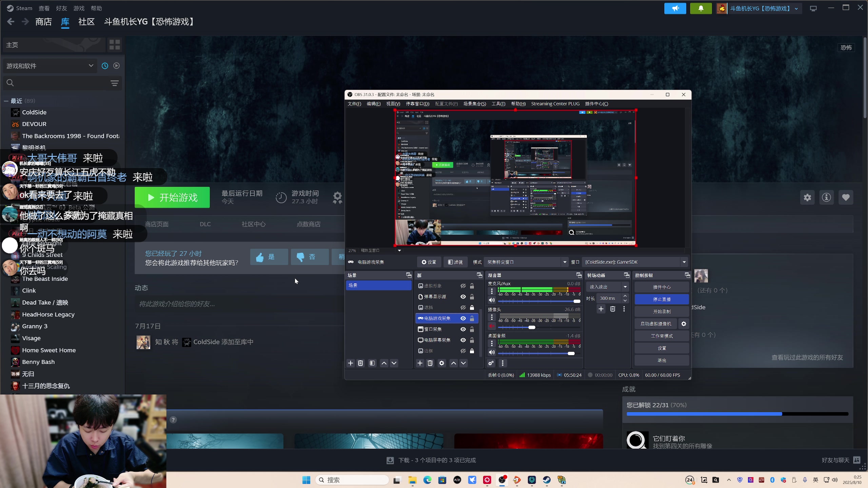The height and width of the screenshot is (488, 868).
Task: Open the 窗口 ColdSide.exe dropdown
Action: 635,262
